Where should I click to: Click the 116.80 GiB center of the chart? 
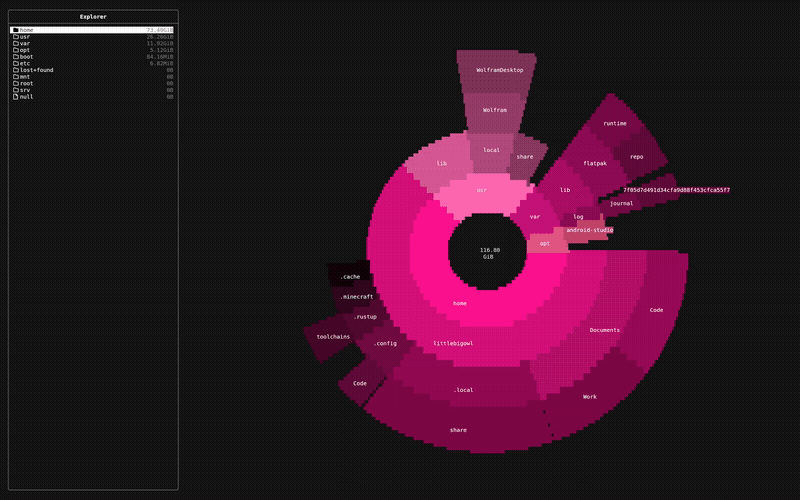click(489, 252)
